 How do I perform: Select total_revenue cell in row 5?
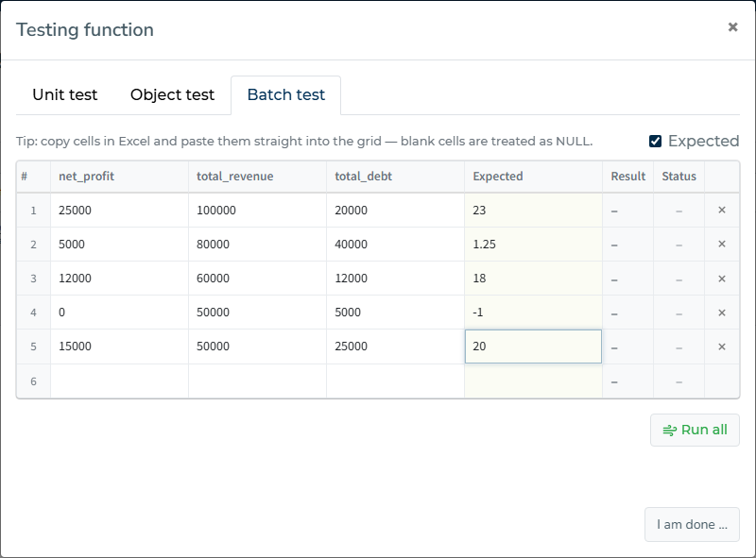pyautogui.click(x=257, y=347)
